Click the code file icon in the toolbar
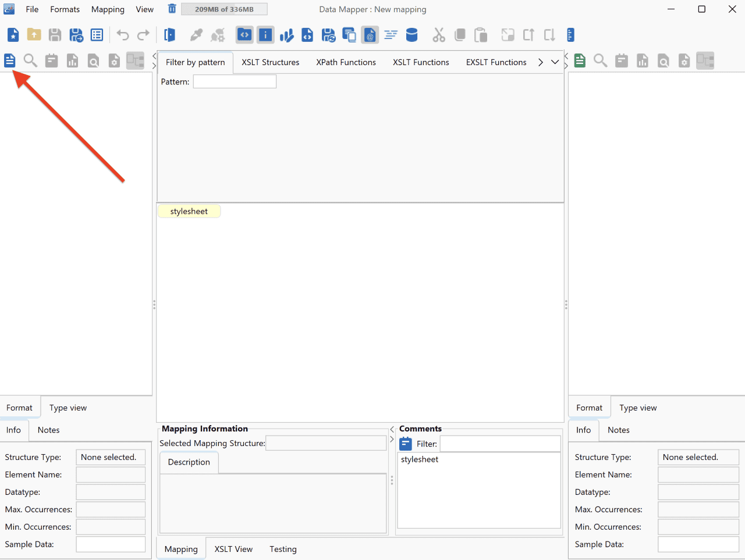 tap(307, 35)
